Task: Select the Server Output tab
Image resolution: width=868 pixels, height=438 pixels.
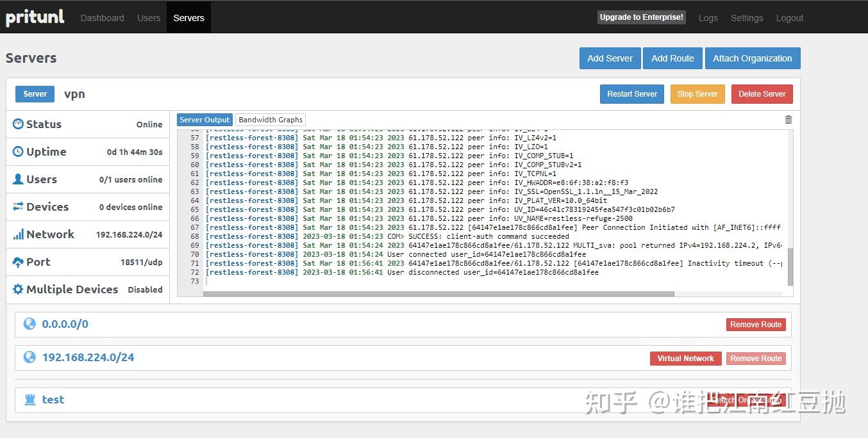Action: pos(204,119)
